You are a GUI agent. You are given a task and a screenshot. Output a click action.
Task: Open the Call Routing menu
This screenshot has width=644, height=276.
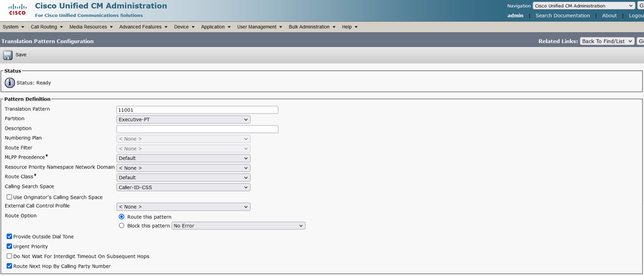point(47,26)
